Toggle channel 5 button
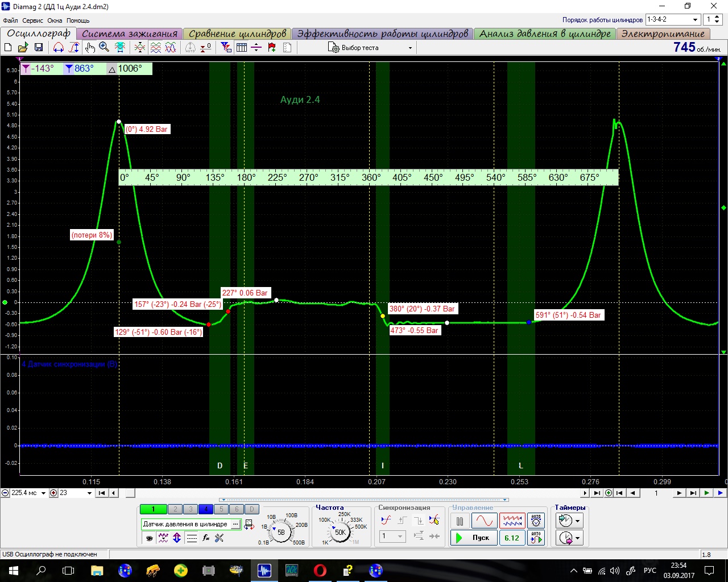 click(221, 509)
